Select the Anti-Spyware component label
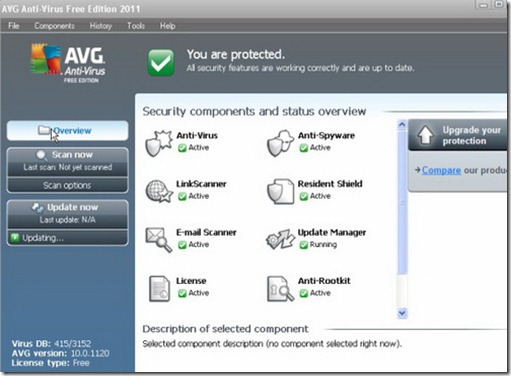511x376 pixels. pyautogui.click(x=326, y=135)
